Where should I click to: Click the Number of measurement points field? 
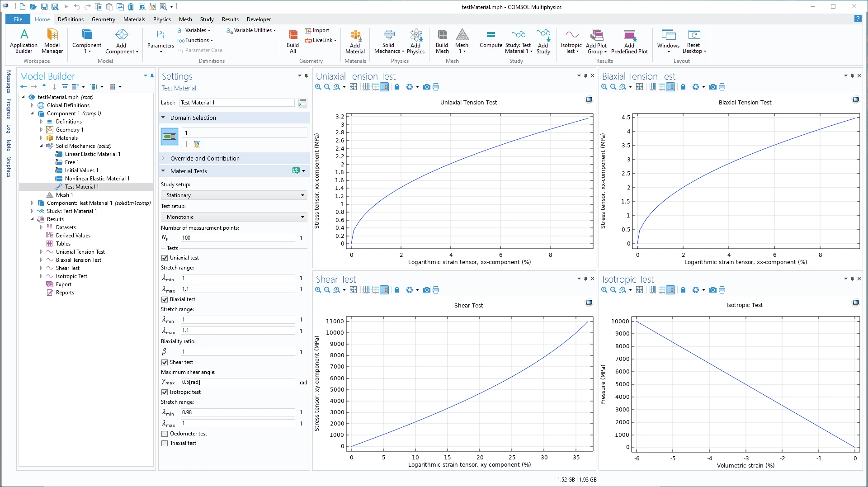click(x=237, y=238)
